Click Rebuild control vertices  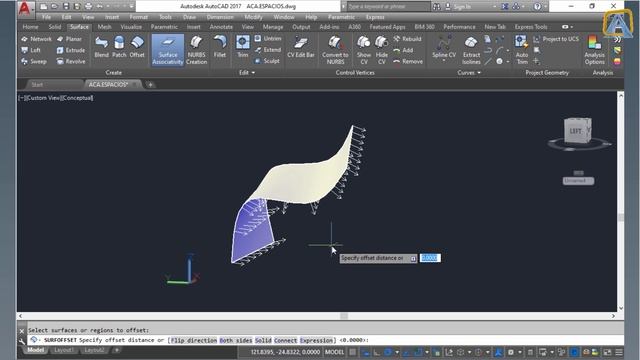point(407,39)
